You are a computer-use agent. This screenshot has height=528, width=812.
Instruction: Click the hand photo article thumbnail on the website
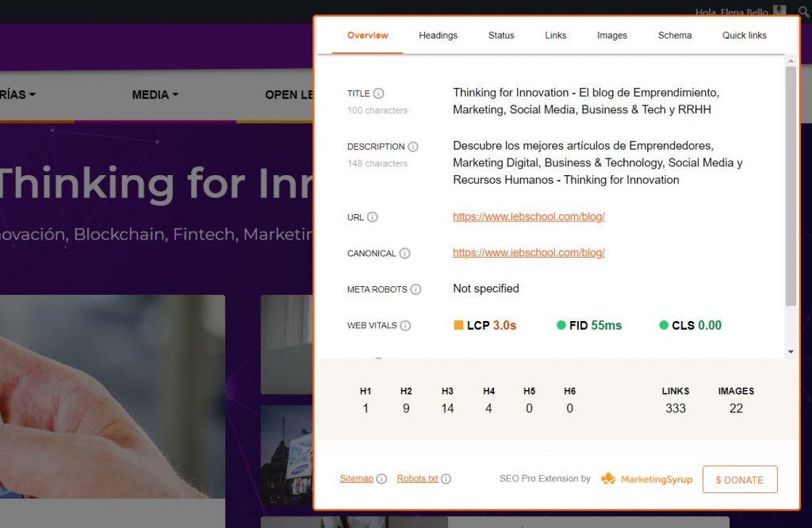click(113, 397)
